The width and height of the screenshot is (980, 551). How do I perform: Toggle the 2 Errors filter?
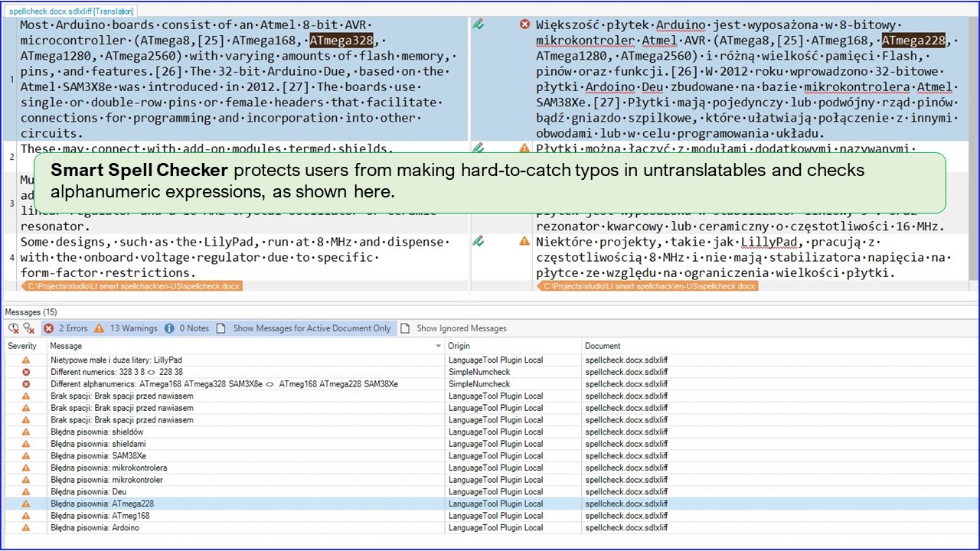(x=66, y=328)
